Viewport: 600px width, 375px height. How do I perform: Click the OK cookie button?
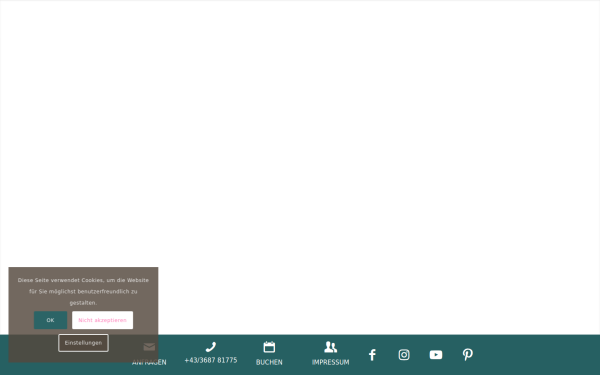pyautogui.click(x=50, y=320)
